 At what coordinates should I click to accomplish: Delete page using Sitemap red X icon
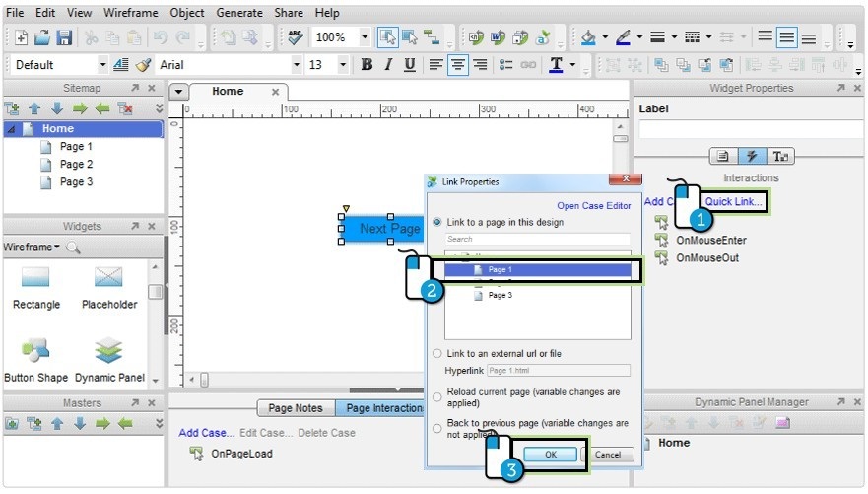tap(124, 108)
